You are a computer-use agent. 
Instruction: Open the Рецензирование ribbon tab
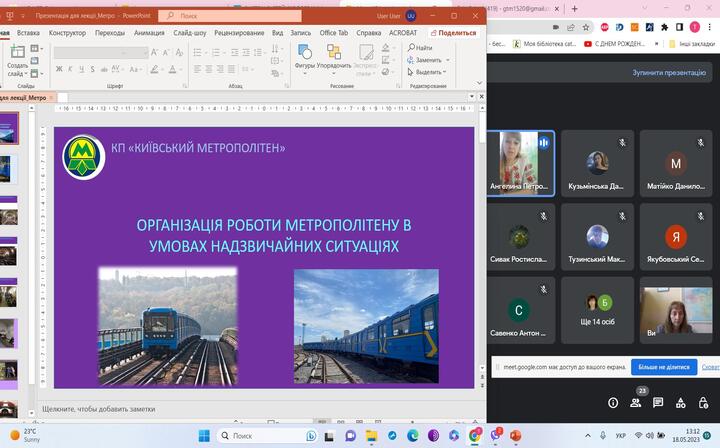pyautogui.click(x=239, y=33)
